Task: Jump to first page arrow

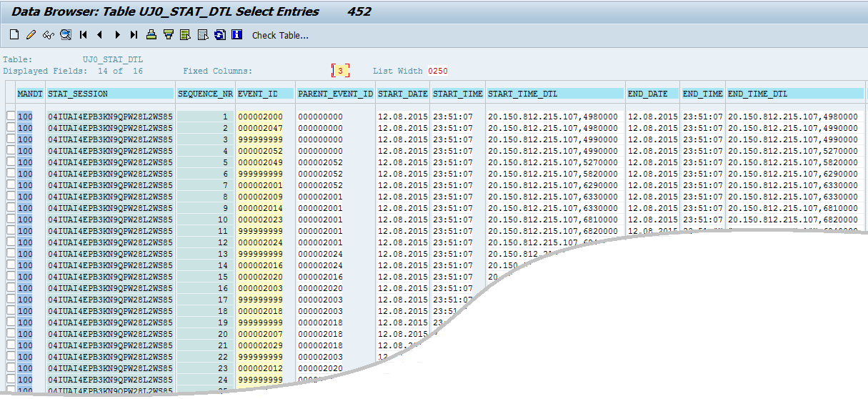Action: click(83, 35)
